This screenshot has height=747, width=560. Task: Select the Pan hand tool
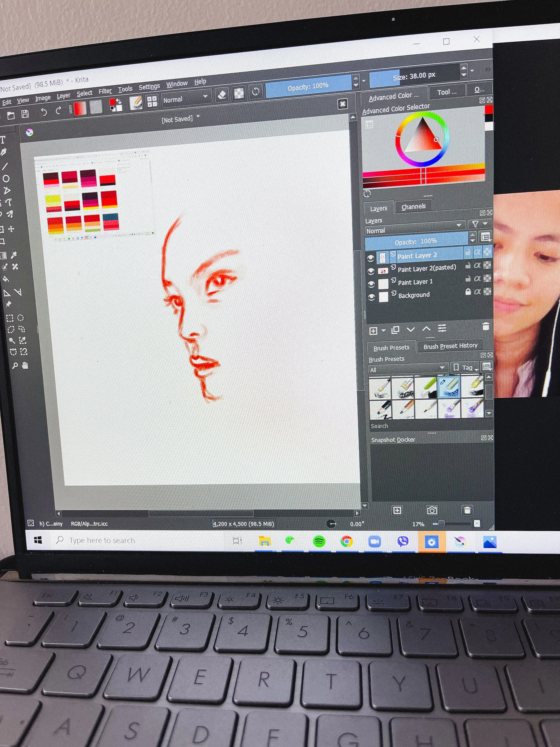25,365
